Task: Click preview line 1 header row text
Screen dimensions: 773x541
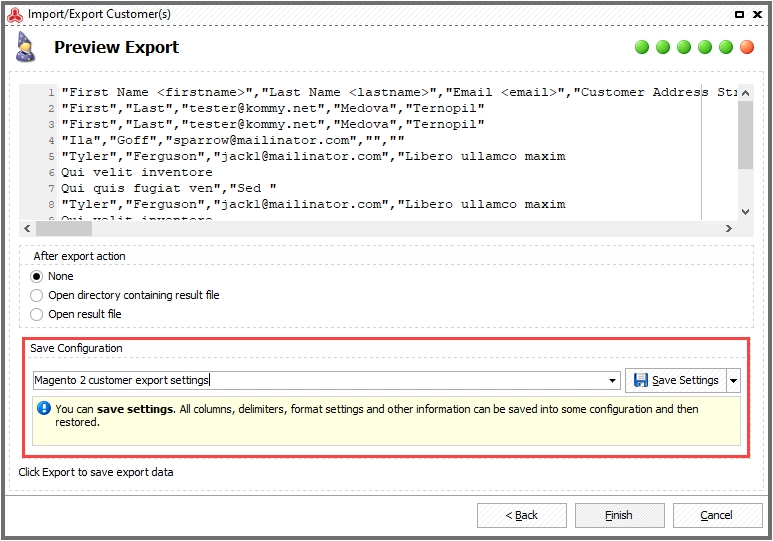Action: pos(398,92)
